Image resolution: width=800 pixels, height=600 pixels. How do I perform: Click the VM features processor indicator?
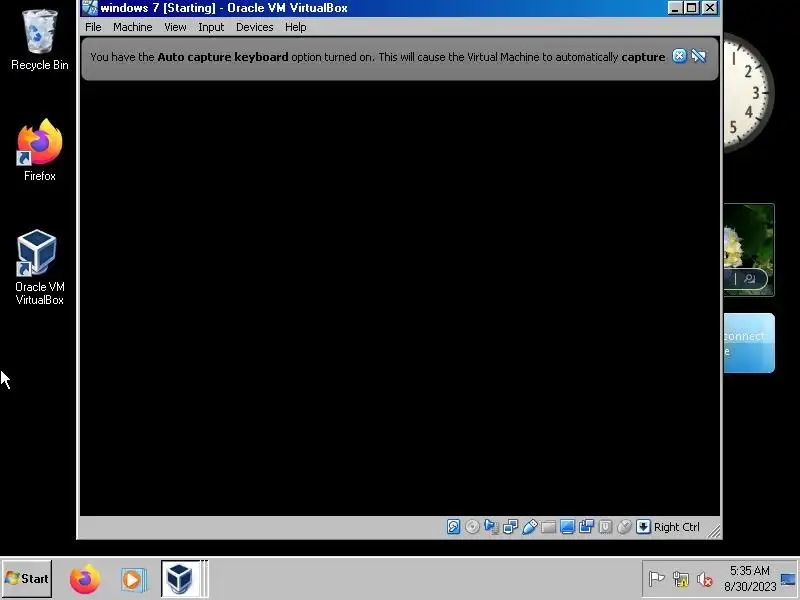(605, 527)
